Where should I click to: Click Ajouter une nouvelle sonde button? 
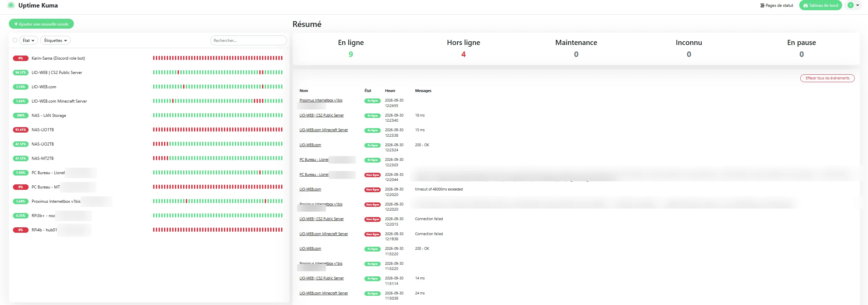point(41,24)
